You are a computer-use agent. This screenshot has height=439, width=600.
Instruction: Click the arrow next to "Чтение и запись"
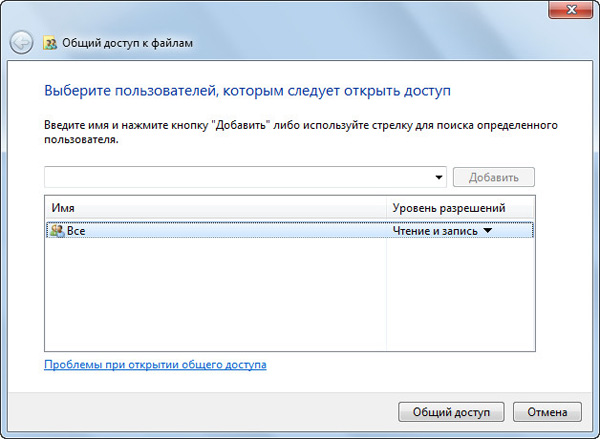click(488, 231)
